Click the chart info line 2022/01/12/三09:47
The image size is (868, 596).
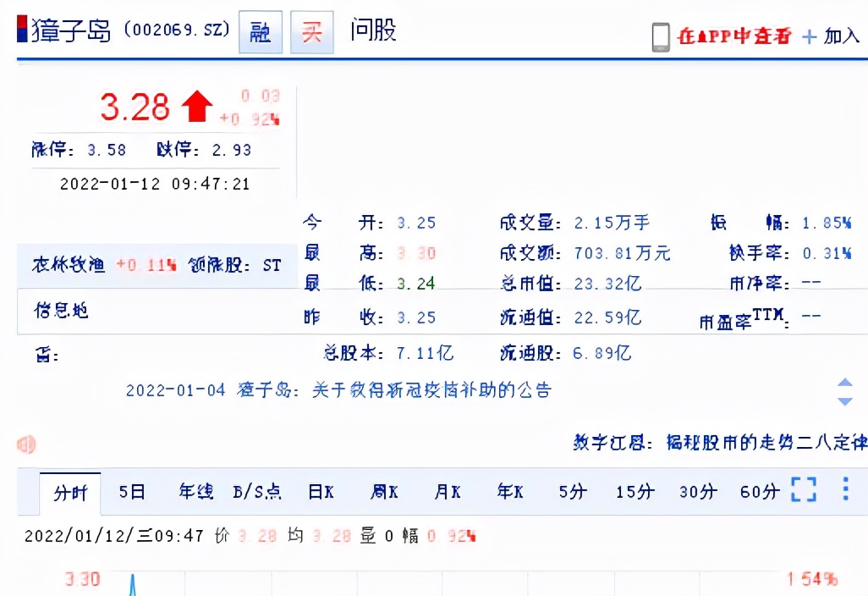point(114,536)
